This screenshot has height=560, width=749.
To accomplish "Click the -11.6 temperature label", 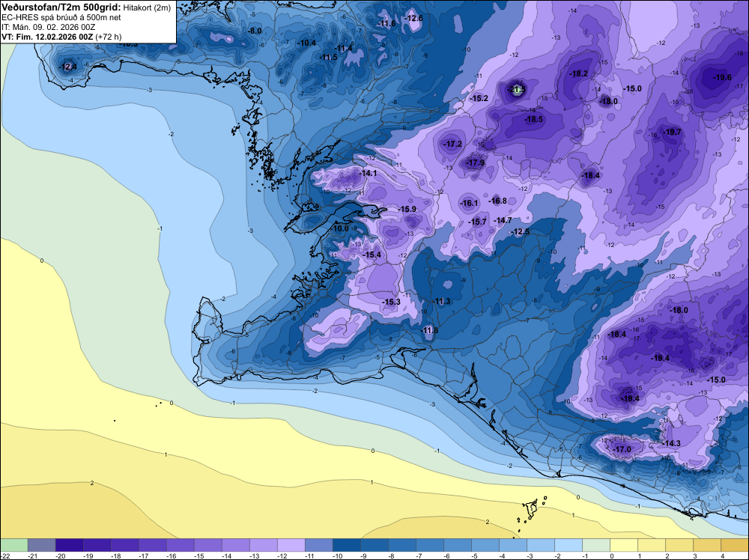I will tap(386, 23).
